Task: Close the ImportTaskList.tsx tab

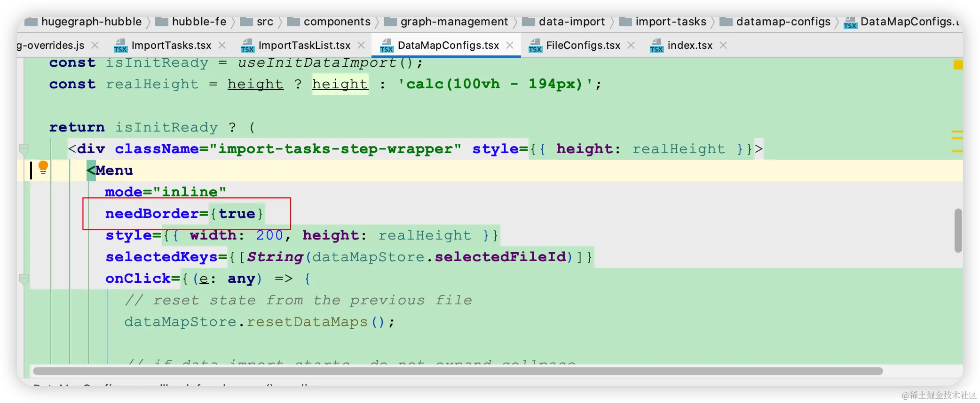Action: 361,45
